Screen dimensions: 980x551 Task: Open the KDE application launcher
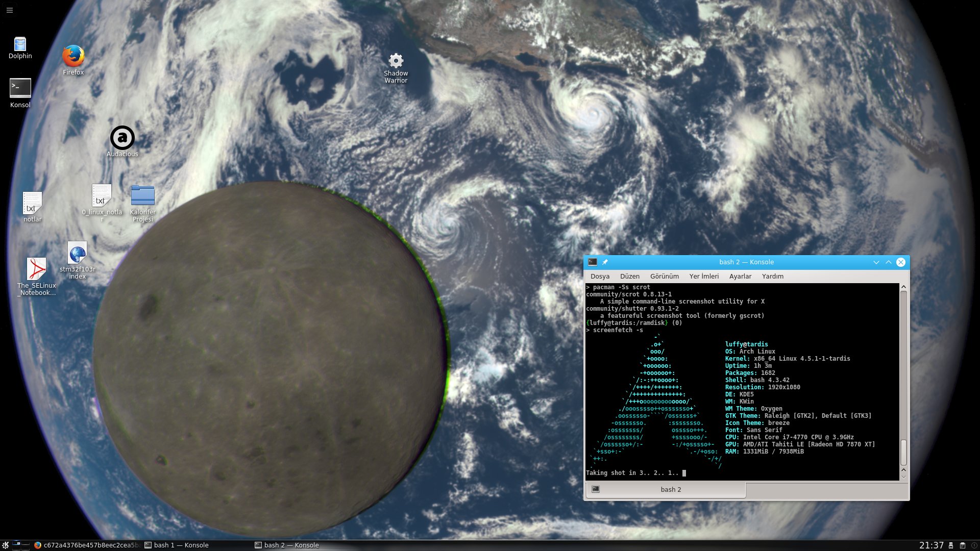pyautogui.click(x=5, y=545)
